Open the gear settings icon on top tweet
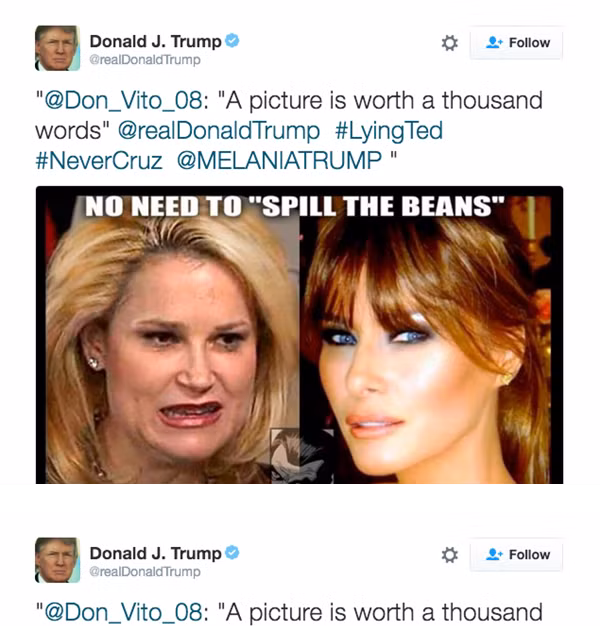Screen dimensions: 600x626 click(x=450, y=43)
